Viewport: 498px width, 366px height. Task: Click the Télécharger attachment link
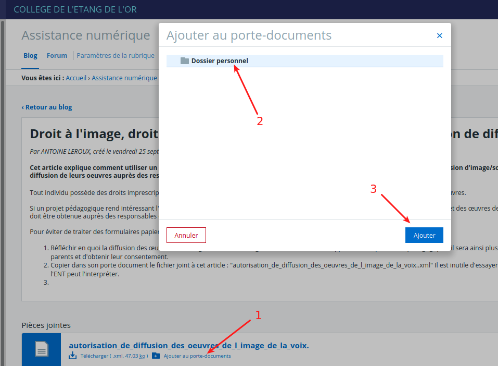[114, 356]
